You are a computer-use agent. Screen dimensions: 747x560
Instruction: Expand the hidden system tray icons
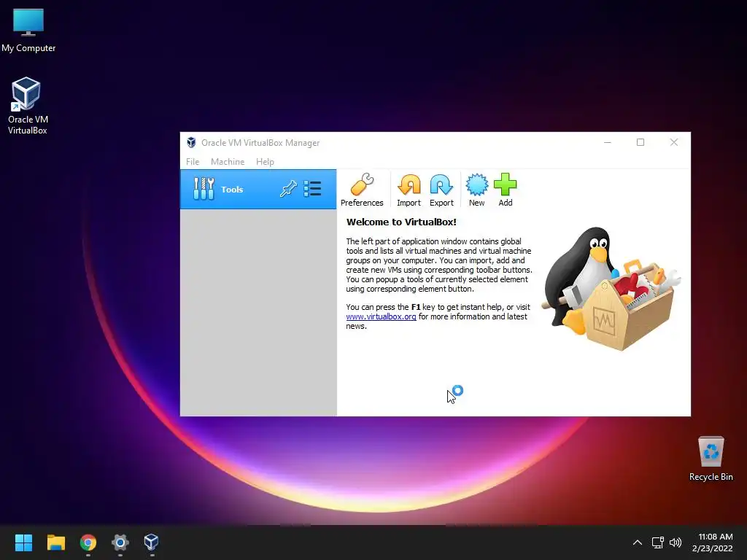638,542
